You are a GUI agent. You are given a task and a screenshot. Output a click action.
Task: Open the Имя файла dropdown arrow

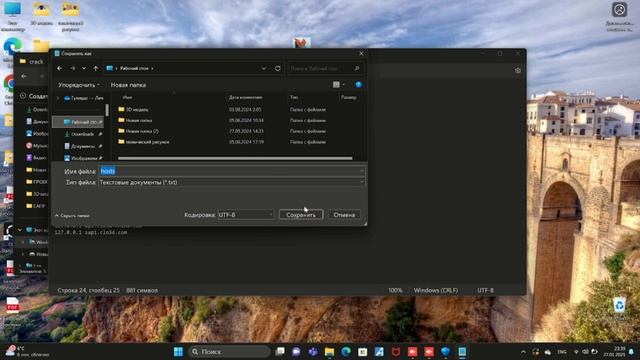coord(362,171)
